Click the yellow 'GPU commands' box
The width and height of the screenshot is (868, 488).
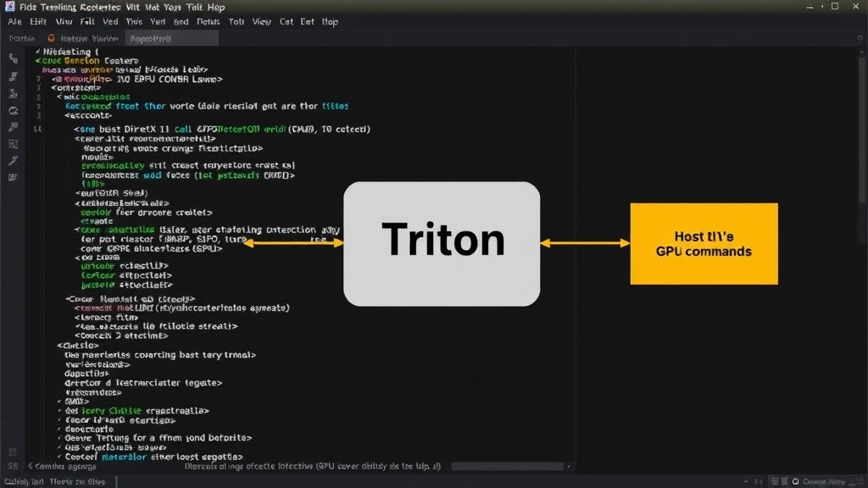pyautogui.click(x=704, y=244)
